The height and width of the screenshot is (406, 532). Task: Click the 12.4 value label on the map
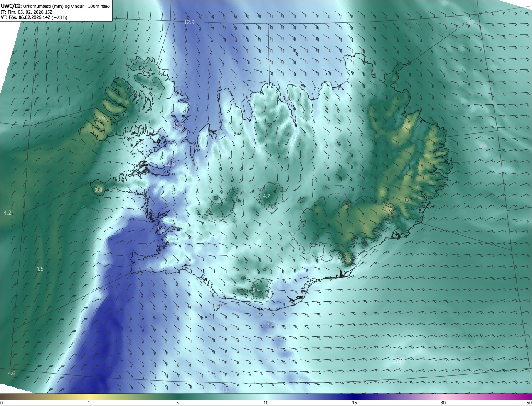tap(268, 325)
